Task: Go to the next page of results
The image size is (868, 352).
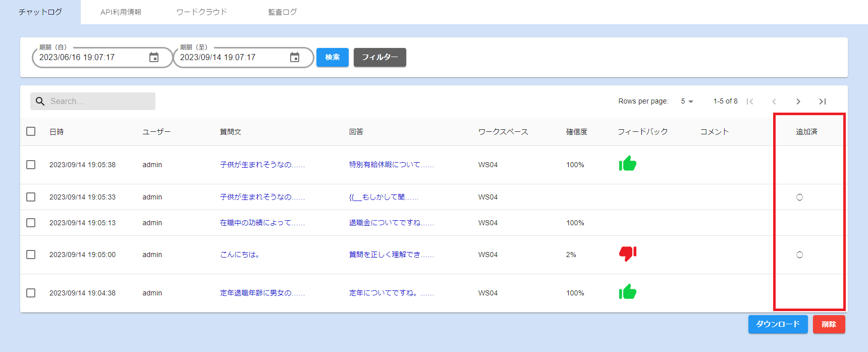Action: coord(798,102)
